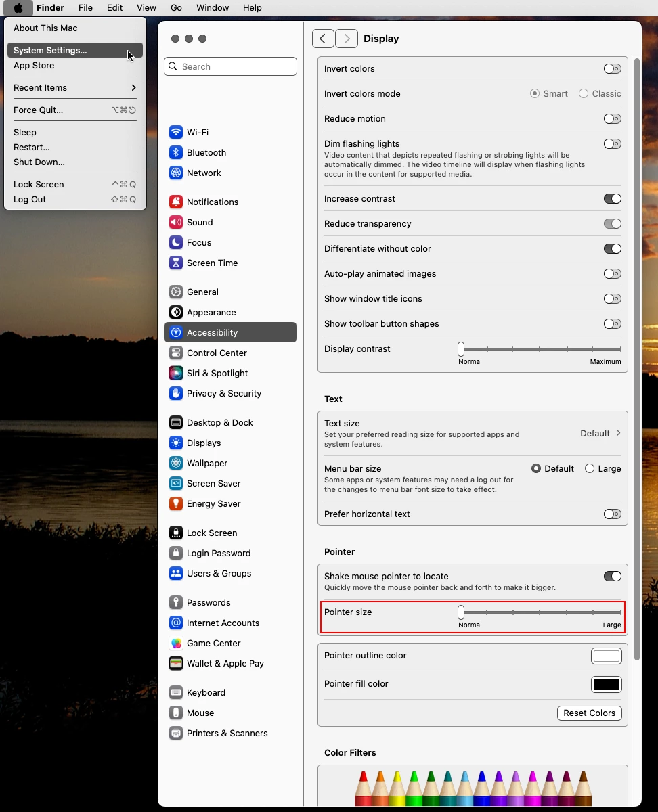
Task: Open the Game Center icon
Action: click(x=176, y=643)
